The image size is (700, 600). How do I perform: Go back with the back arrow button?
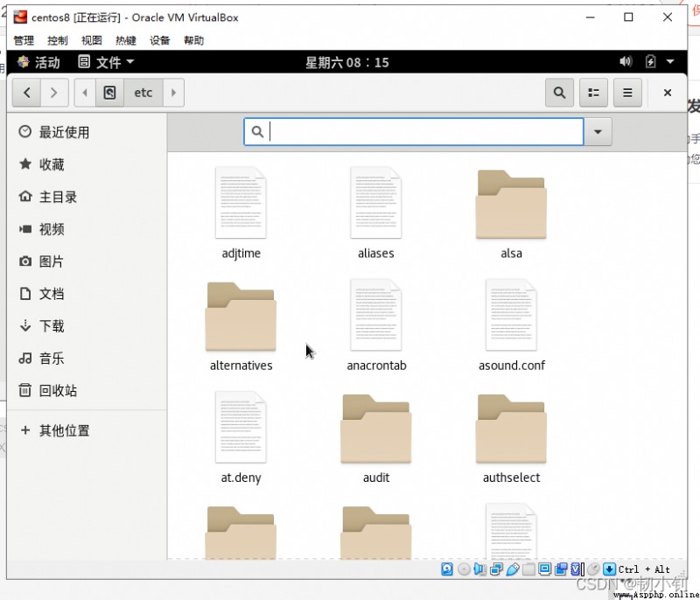[27, 93]
